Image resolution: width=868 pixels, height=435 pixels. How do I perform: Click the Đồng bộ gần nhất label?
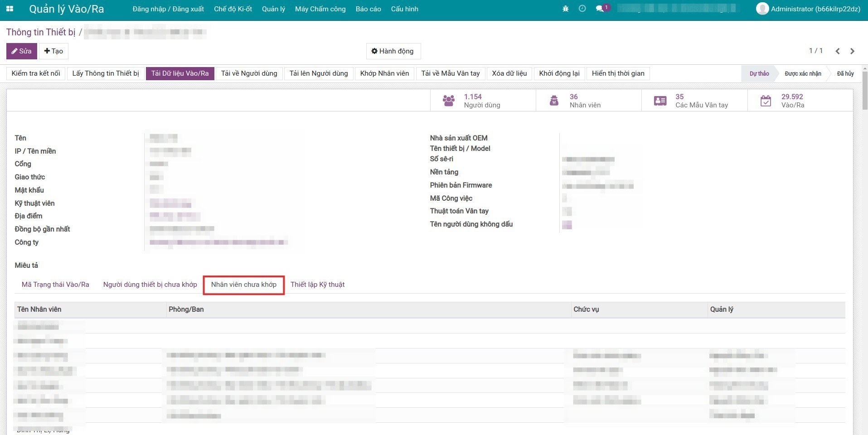[42, 229]
